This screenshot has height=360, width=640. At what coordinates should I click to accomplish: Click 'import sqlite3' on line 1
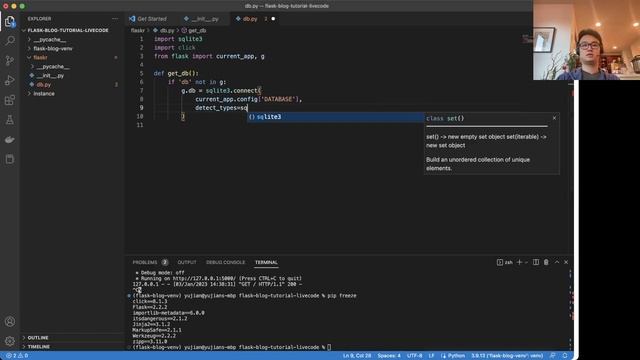click(178, 39)
